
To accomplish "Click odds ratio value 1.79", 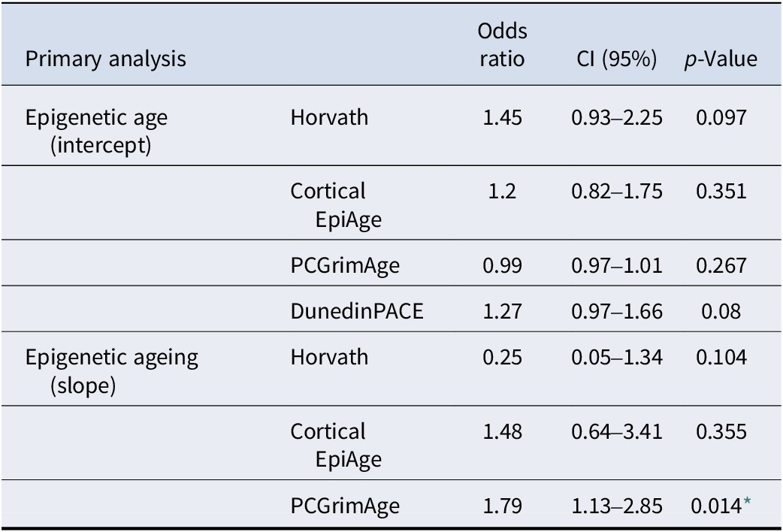I will pos(502,505).
